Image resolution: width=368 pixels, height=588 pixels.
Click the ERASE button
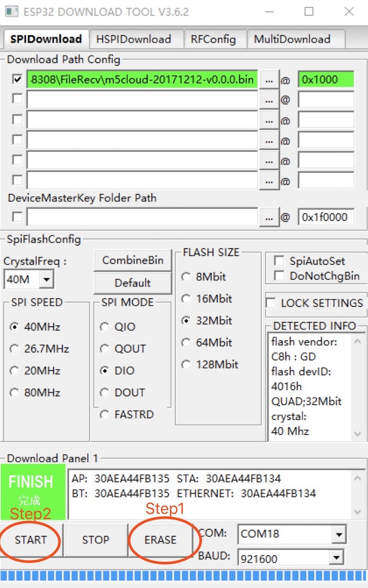pyautogui.click(x=160, y=540)
